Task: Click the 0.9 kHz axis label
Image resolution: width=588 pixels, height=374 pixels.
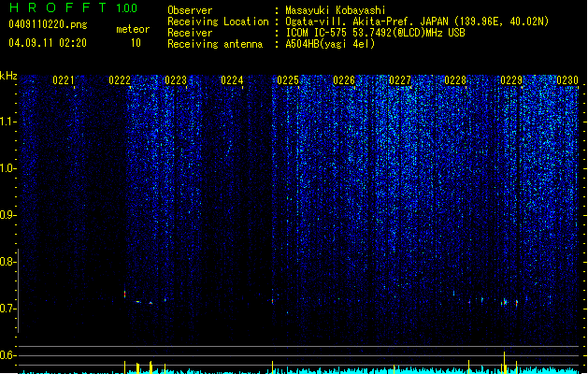Action: coord(7,215)
